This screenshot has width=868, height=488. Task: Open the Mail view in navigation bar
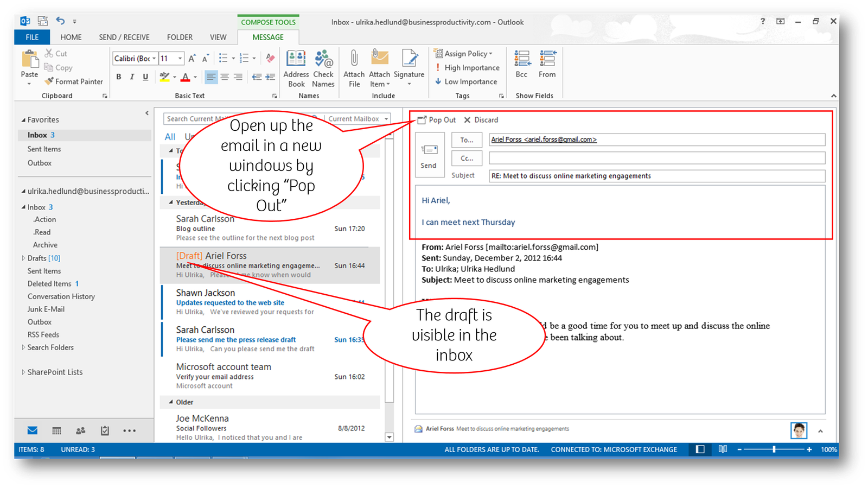point(33,430)
